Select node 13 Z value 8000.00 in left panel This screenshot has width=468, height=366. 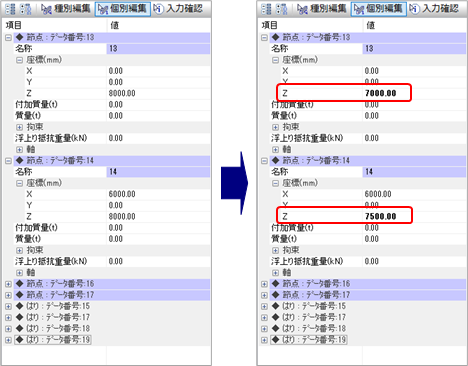click(x=158, y=93)
